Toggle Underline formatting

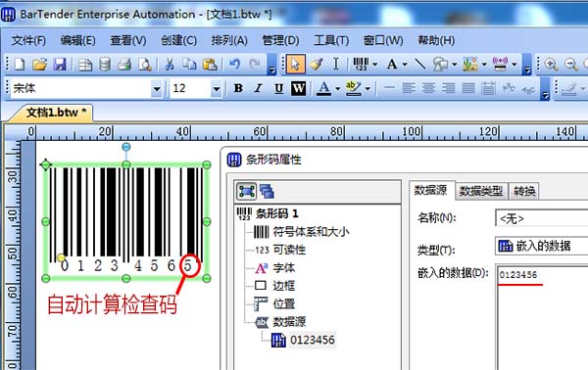coord(278,88)
